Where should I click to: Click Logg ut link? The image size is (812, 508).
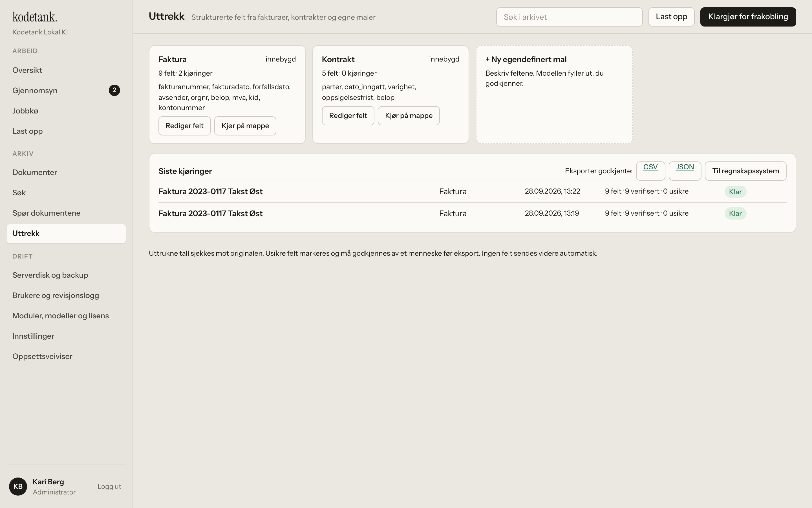(x=109, y=487)
